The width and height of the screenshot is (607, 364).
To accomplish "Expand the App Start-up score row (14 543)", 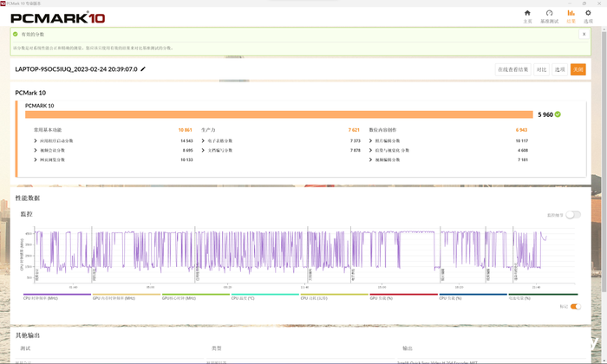I will coord(36,140).
